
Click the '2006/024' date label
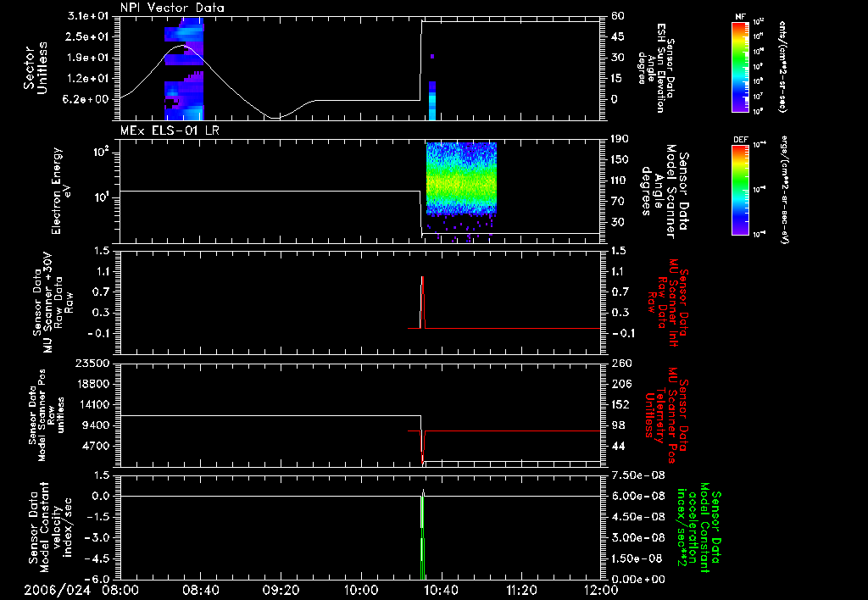(x=57, y=590)
